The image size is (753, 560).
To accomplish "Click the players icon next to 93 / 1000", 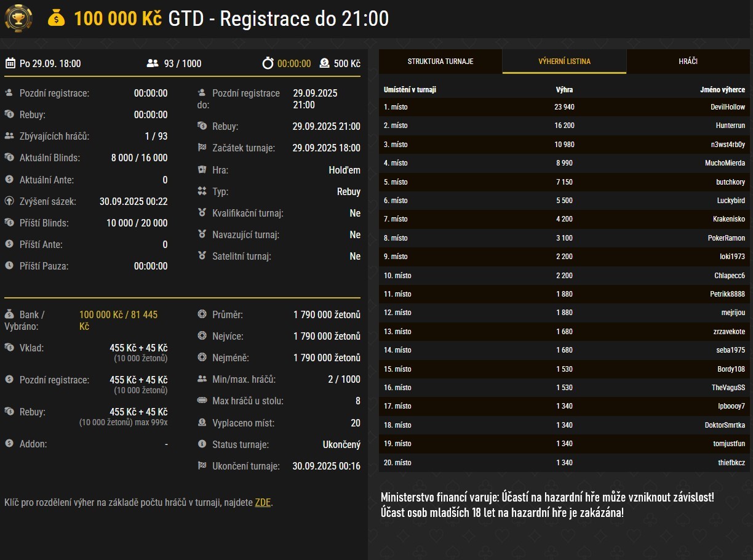I will pyautogui.click(x=153, y=63).
